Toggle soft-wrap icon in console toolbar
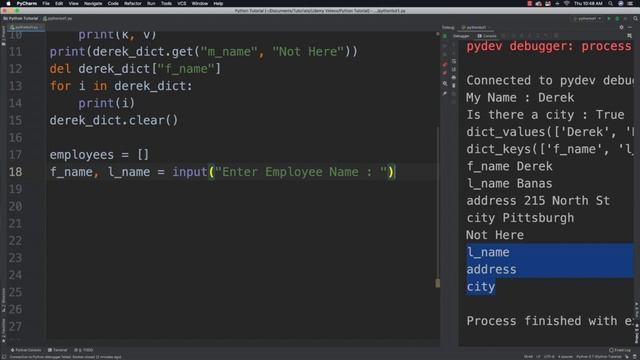Screen dimensions: 640x360 pyautogui.click(x=453, y=61)
